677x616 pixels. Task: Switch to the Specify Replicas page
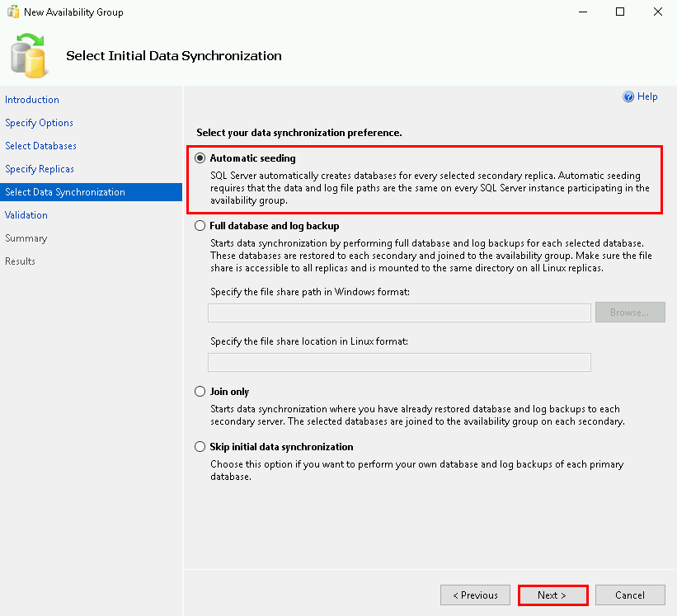[40, 169]
